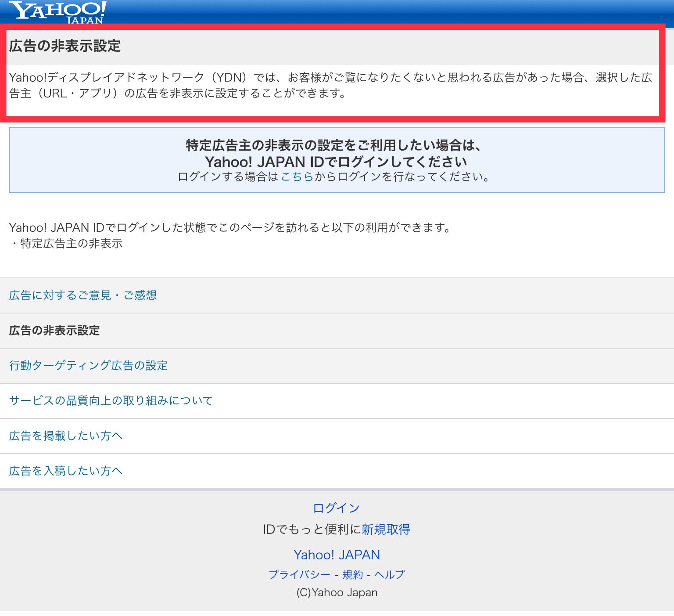Open 広告に対するご意見・ご感想 link
Image resolution: width=674 pixels, height=616 pixels.
pos(83,295)
